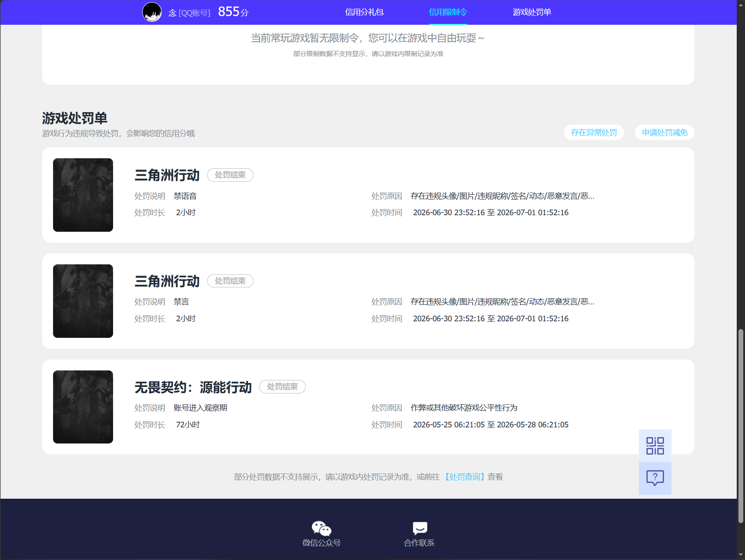Click the user avatar in the header
745x560 pixels.
coord(152,12)
